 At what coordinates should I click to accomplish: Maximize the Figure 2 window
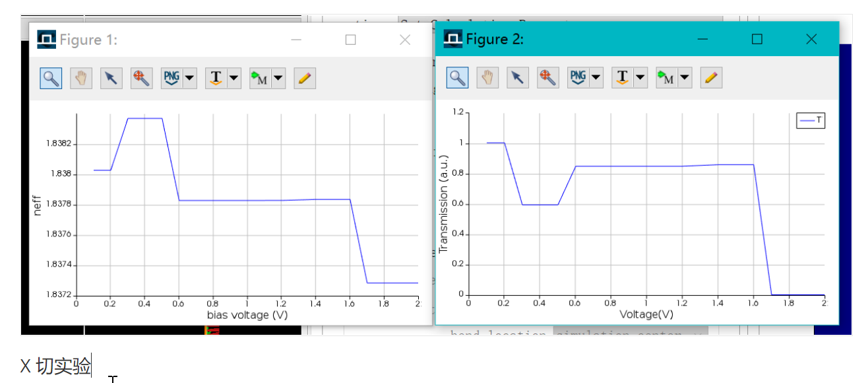(x=757, y=40)
